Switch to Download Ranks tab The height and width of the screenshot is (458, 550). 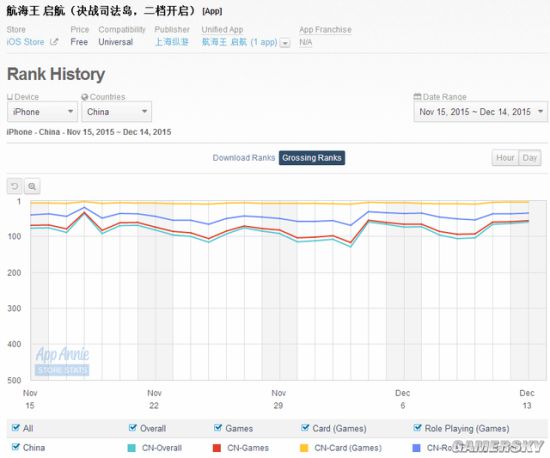[x=244, y=158]
